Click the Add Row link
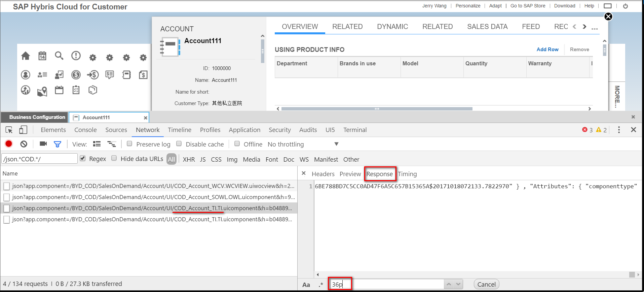Viewport: 644px width, 292px height. coord(547,49)
